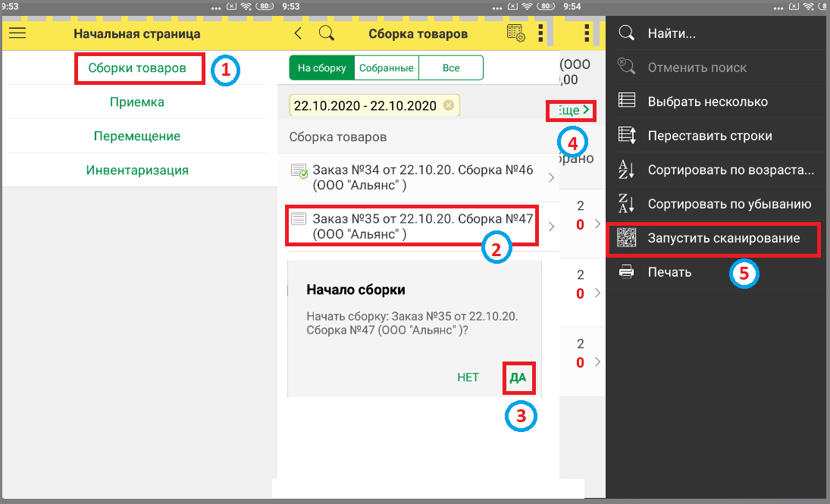Switch to the Собранные filter
The height and width of the screenshot is (504, 830).
coord(387,67)
